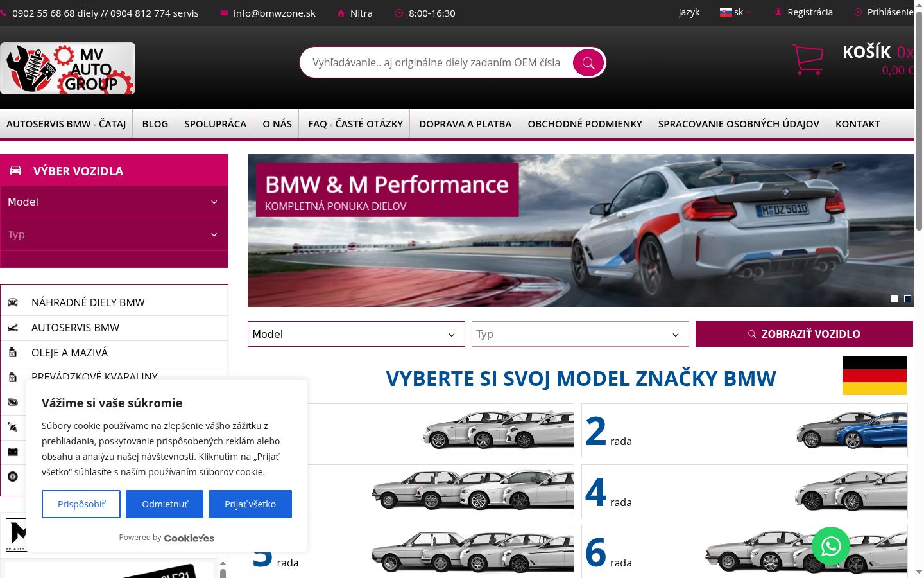Viewport: 924px width, 578px height.
Task: Click the Nitra location text
Action: tap(361, 13)
